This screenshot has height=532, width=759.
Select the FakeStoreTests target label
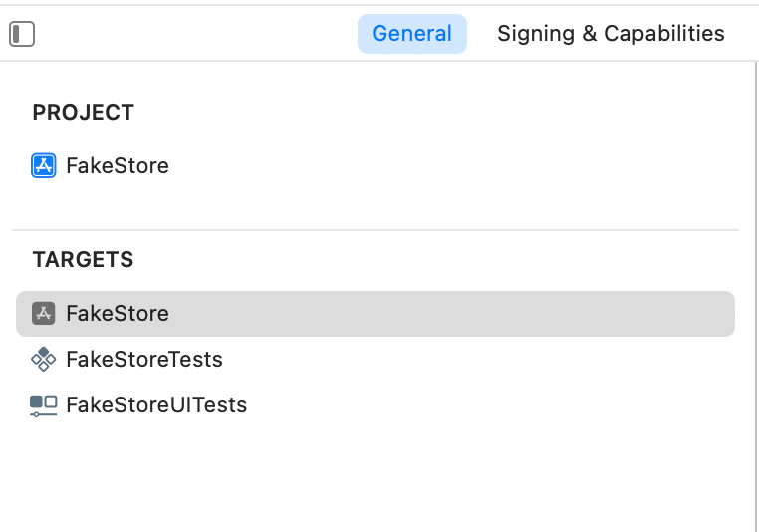click(144, 360)
